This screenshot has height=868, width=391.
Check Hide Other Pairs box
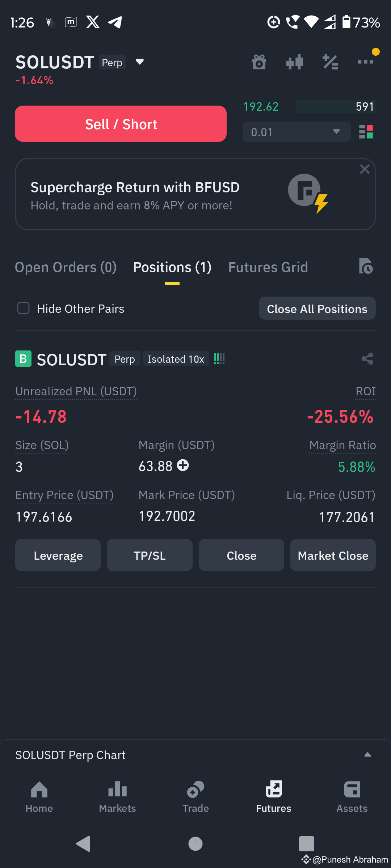[x=24, y=308]
